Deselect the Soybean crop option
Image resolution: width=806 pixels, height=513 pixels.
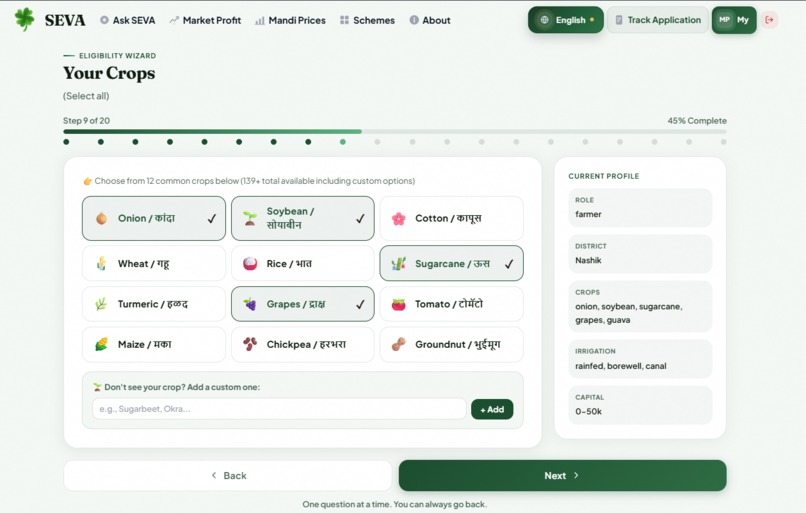(x=303, y=218)
